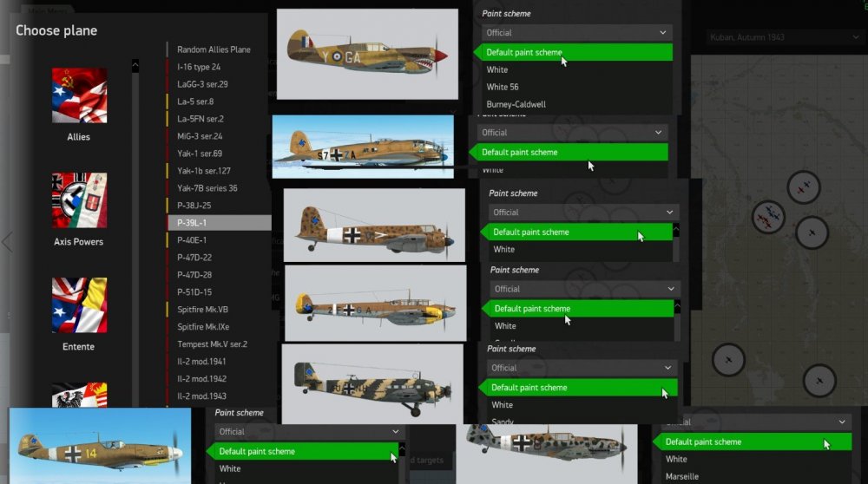Click scroll-up arrow of the faction list
Screen dimensions: 868x484
(135, 67)
